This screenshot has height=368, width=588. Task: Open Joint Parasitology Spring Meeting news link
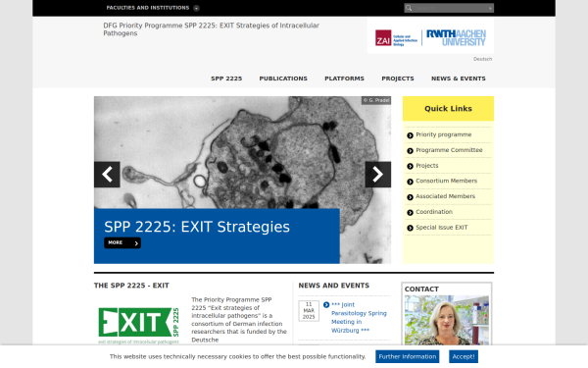click(x=359, y=318)
